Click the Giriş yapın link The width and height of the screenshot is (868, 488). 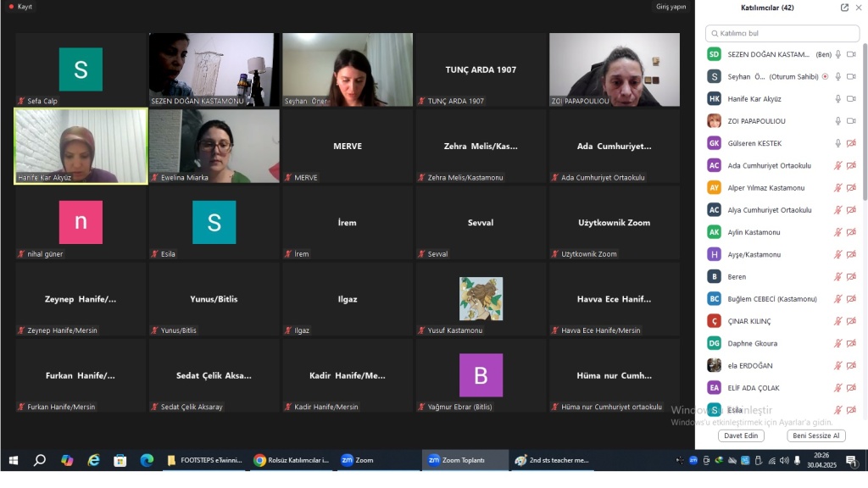[x=670, y=7]
